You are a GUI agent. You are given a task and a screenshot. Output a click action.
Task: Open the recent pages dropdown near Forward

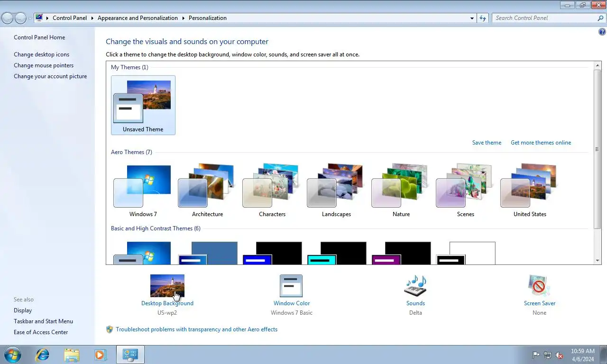click(30, 18)
